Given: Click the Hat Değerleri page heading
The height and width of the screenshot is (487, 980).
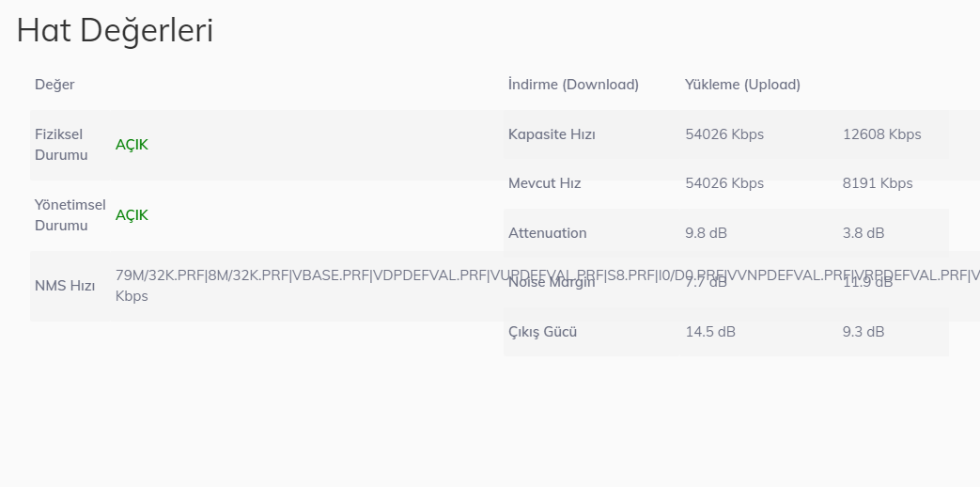Looking at the screenshot, I should point(115,31).
